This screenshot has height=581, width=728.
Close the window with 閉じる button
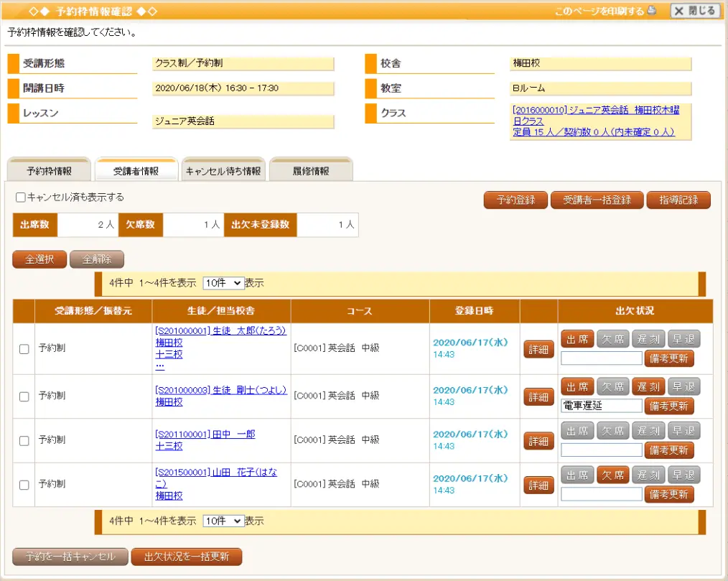[695, 11]
